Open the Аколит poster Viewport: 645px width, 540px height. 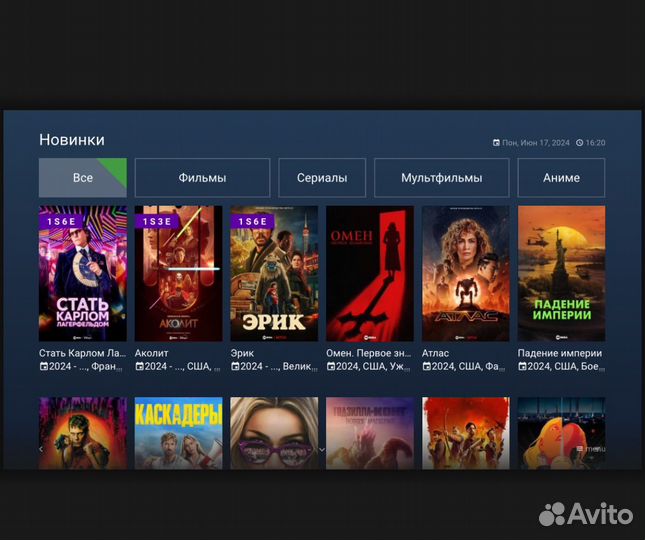click(179, 273)
